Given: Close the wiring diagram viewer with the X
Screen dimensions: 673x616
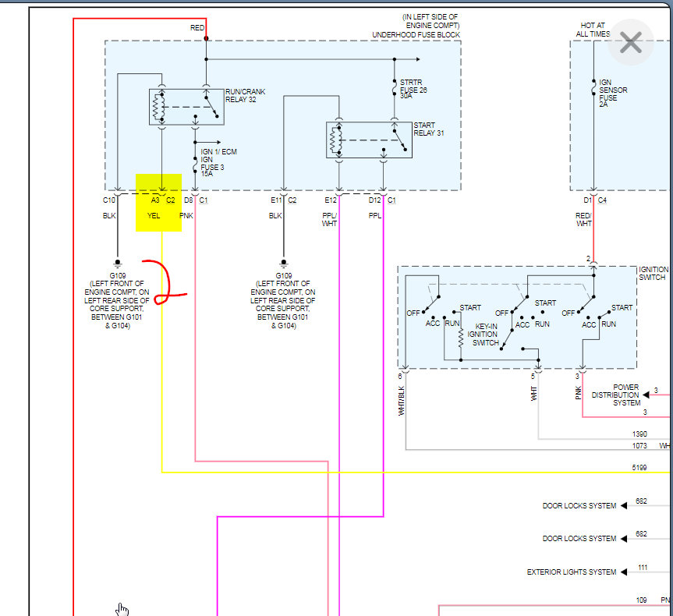Looking at the screenshot, I should (631, 42).
